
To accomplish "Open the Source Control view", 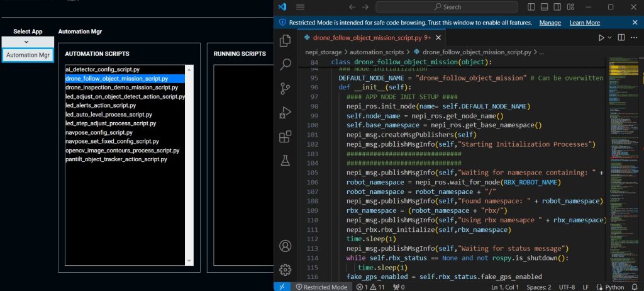I will (x=286, y=88).
